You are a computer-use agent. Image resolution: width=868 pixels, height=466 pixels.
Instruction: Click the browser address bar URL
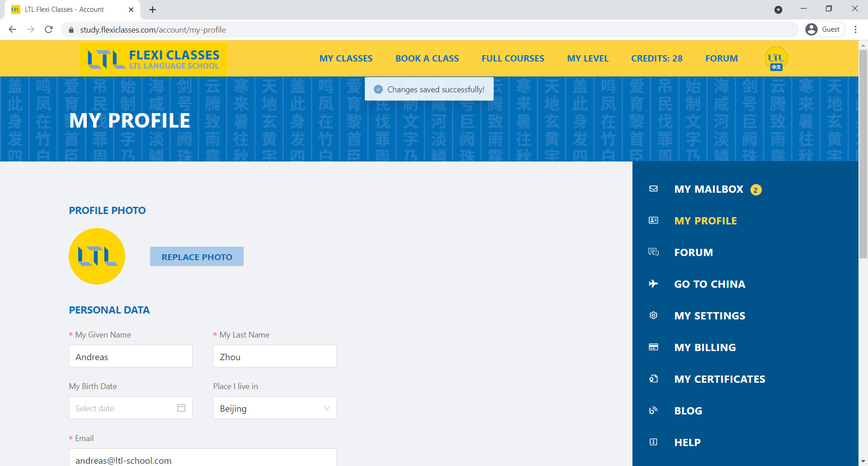tap(153, 30)
